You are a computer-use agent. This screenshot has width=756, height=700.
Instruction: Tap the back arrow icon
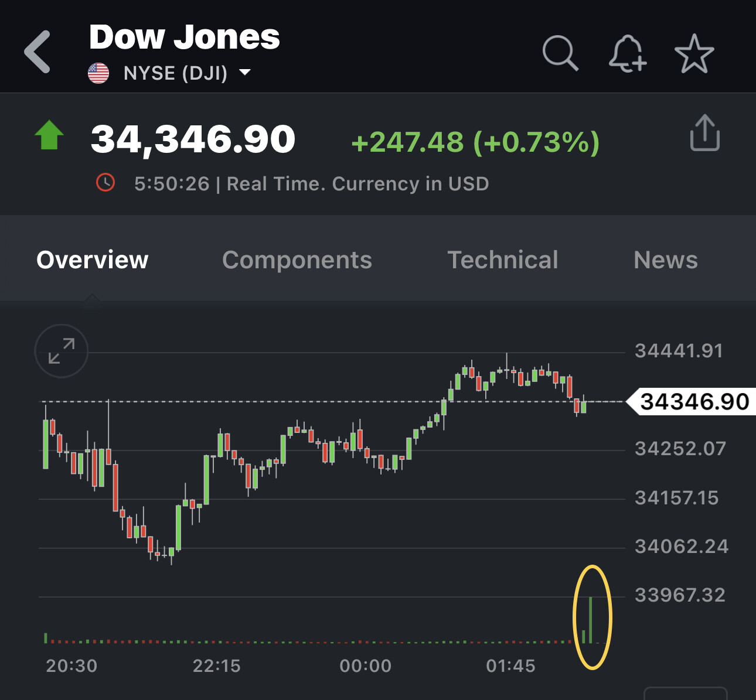(38, 52)
